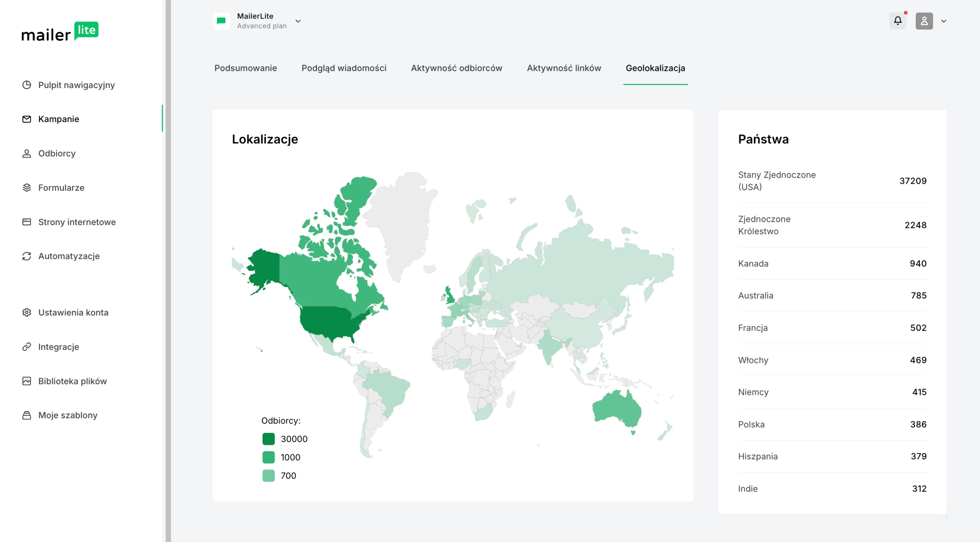The width and height of the screenshot is (980, 542).
Task: Click the Ustawienia konta gear icon
Action: tap(26, 312)
